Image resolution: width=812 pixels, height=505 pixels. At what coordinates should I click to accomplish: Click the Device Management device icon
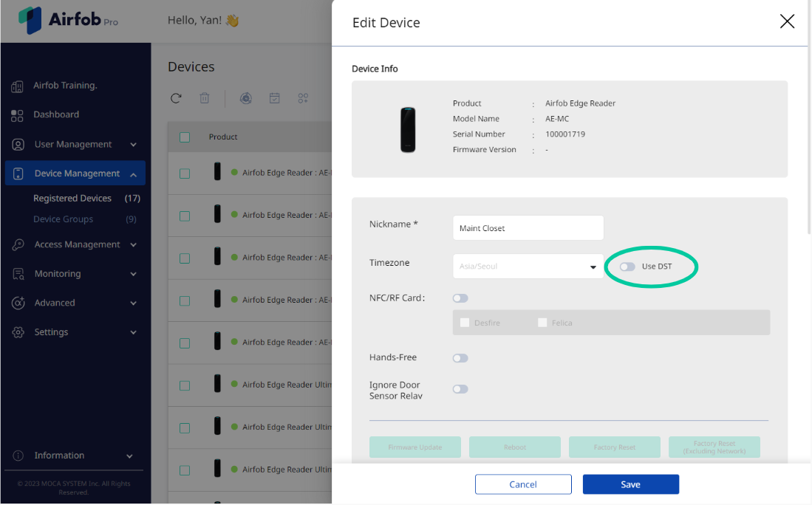click(18, 174)
